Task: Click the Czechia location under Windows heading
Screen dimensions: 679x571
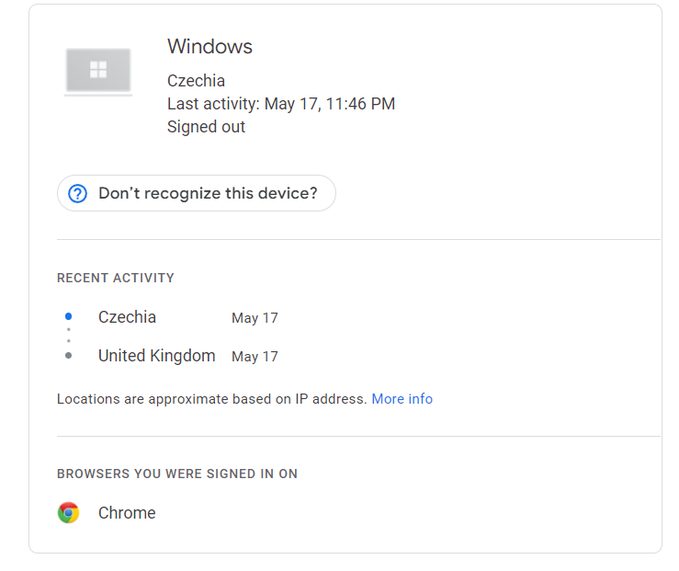Action: coord(196,81)
